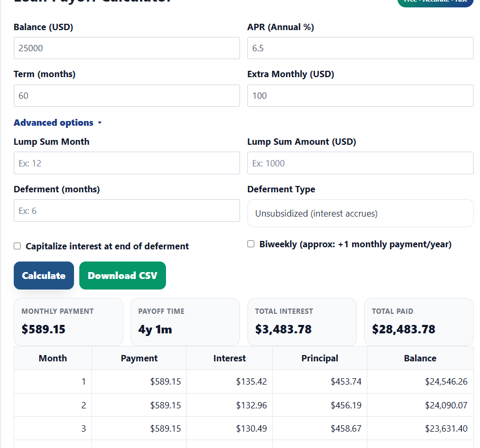Focus the Extra Monthly (USD) field
The width and height of the screenshot is (480, 448).
[x=360, y=96]
